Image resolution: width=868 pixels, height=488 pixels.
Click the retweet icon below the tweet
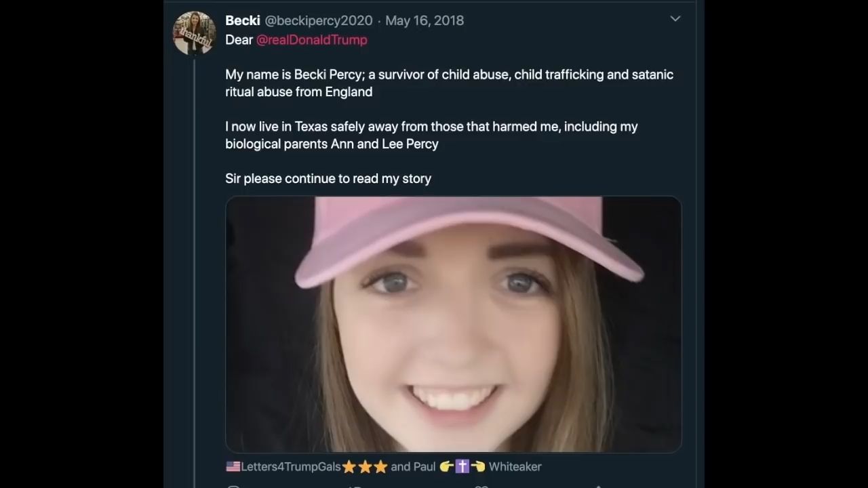(x=355, y=486)
